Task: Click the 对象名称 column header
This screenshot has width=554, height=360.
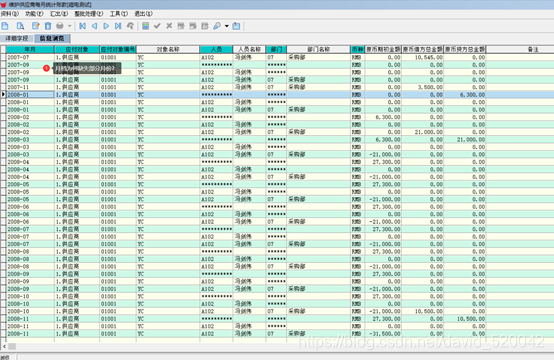Action: [x=168, y=49]
